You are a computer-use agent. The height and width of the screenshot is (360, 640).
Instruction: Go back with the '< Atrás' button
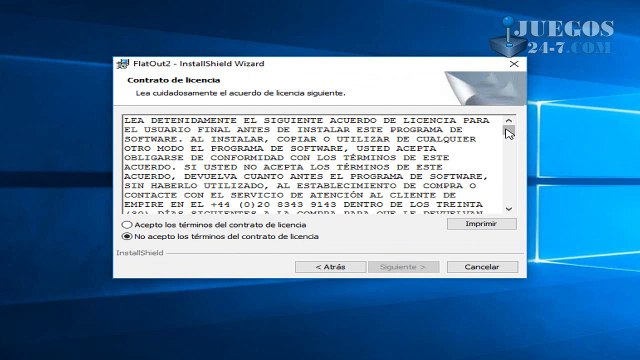click(331, 267)
